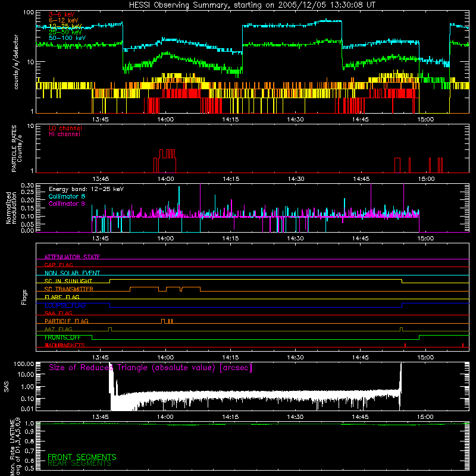This screenshot has width=476, height=476.
Task: Select the red 3-6 keV legend entry
Action: (62, 14)
